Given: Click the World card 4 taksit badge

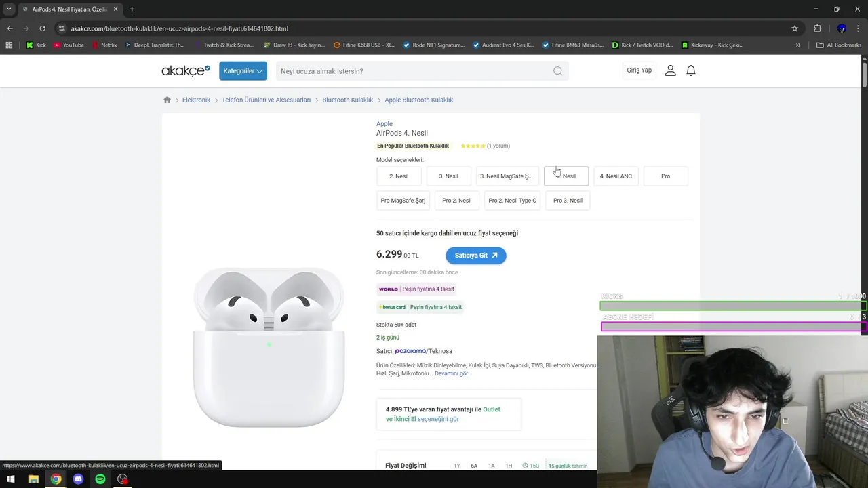Looking at the screenshot, I should 416,289.
